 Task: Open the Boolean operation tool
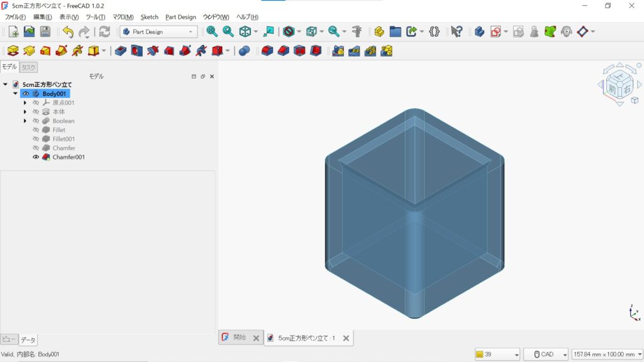coord(244,51)
